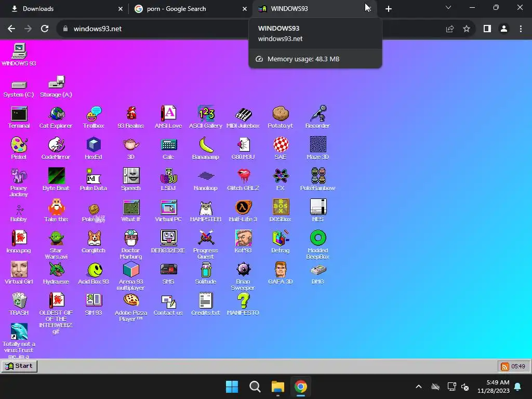Open Brian Sweeper
Viewport: 532px width, 399px height.
243,276
